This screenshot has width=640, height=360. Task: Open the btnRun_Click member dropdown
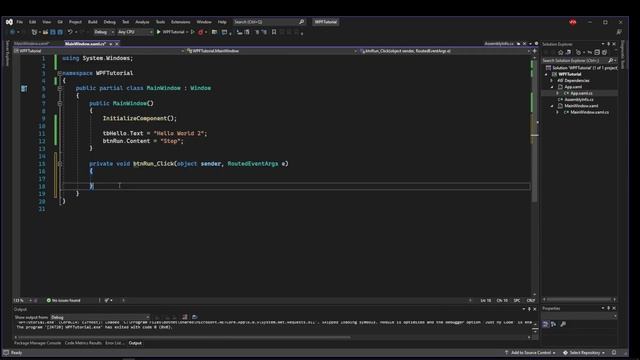click(x=445, y=51)
